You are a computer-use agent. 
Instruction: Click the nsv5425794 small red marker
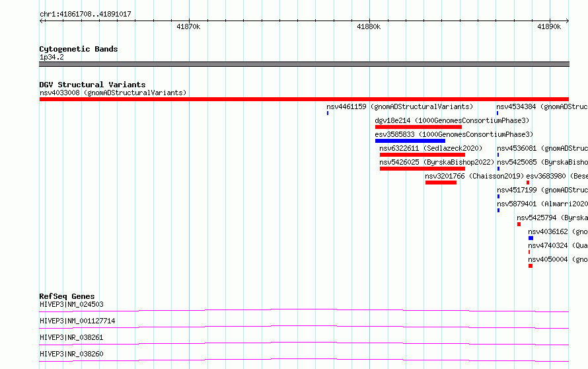click(519, 224)
